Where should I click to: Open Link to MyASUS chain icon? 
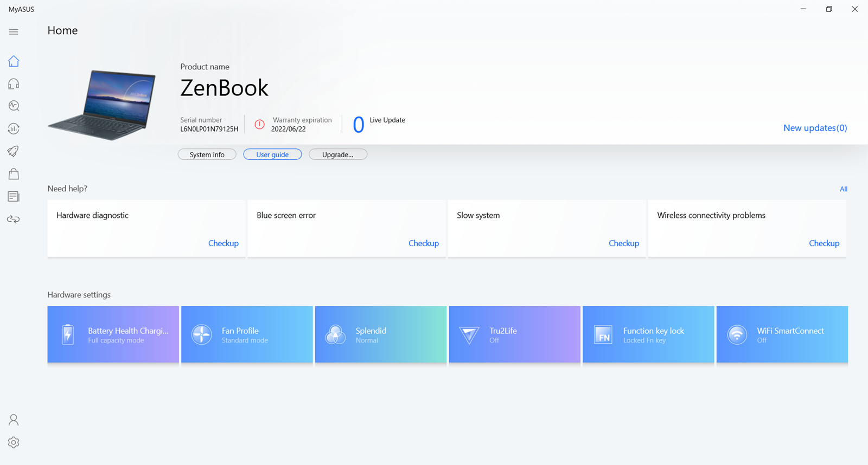click(x=14, y=219)
